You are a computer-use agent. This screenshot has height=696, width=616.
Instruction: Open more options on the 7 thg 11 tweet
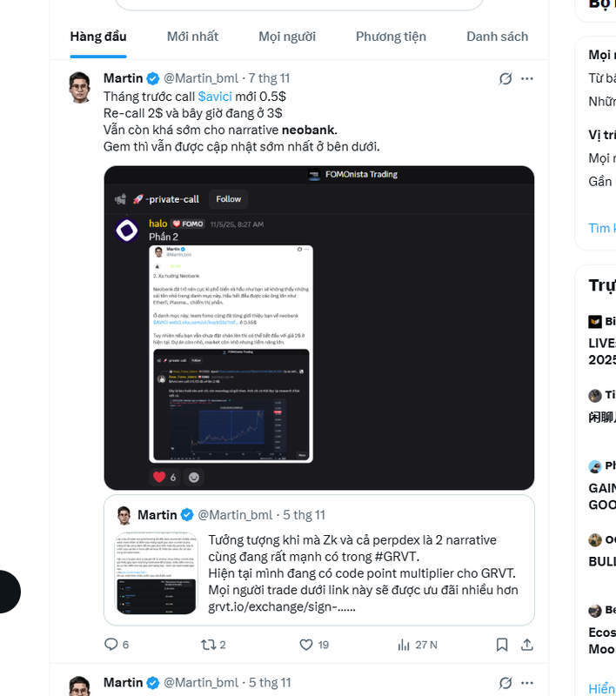click(527, 78)
